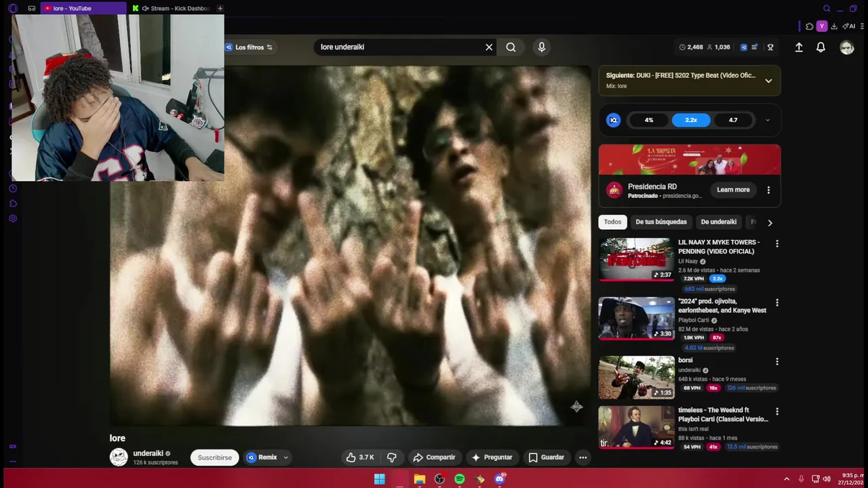Viewport: 868px width, 488px height.
Task: Open the LIL NAAY X MYKE TOWERS video thumbnail
Action: click(636, 259)
